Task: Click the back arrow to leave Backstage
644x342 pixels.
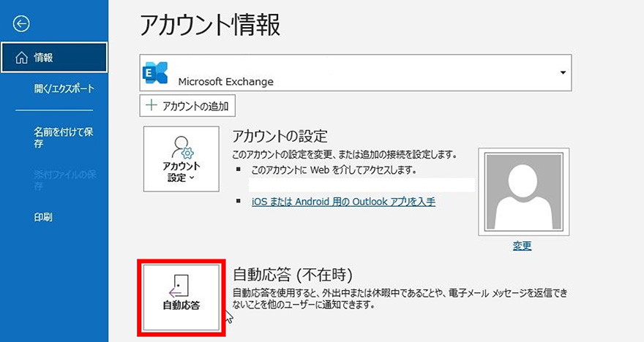Action: [x=21, y=24]
